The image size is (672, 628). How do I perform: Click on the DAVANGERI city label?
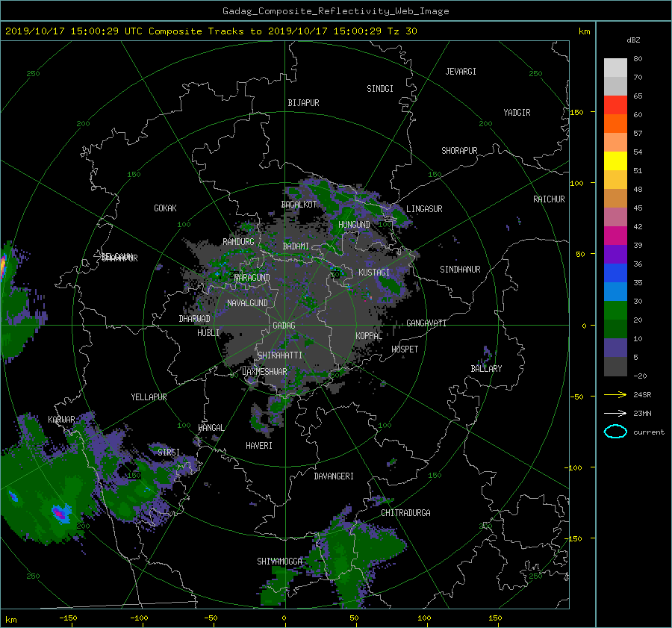point(334,476)
